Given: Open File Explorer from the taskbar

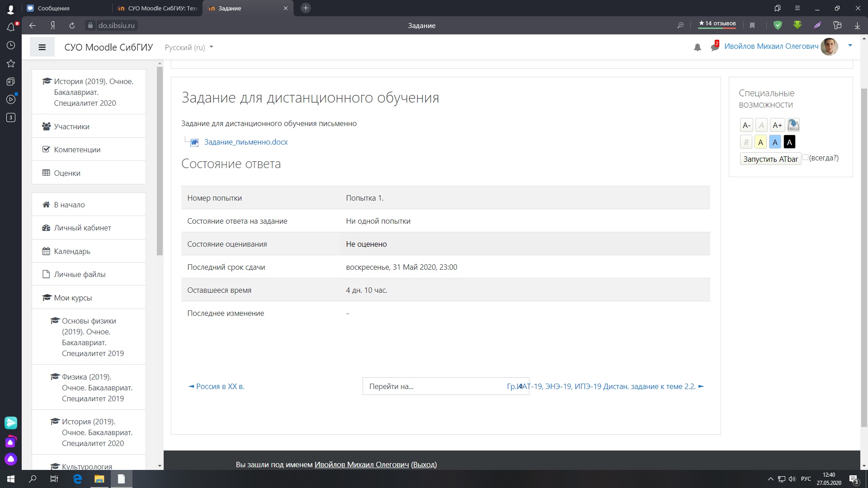Looking at the screenshot, I should click(x=99, y=479).
